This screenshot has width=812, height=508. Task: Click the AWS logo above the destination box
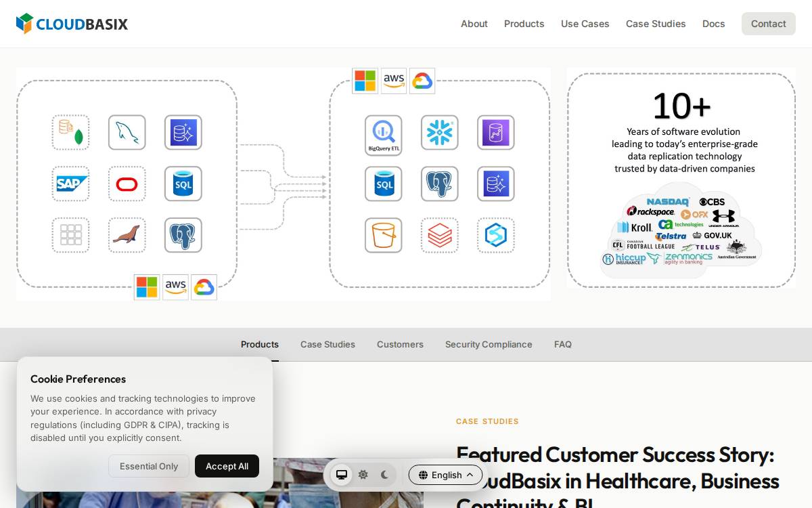394,81
